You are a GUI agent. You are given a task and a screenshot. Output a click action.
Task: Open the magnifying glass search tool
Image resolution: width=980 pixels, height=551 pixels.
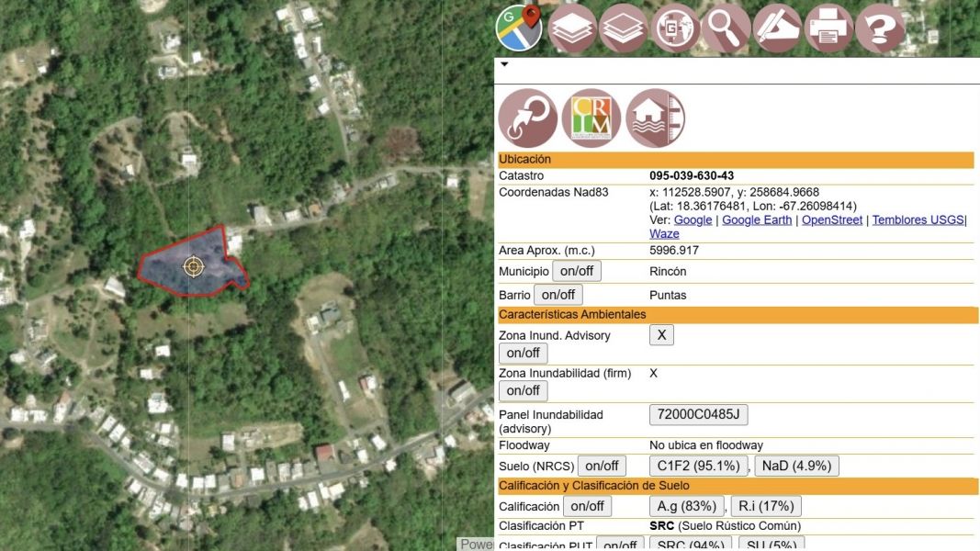[726, 28]
